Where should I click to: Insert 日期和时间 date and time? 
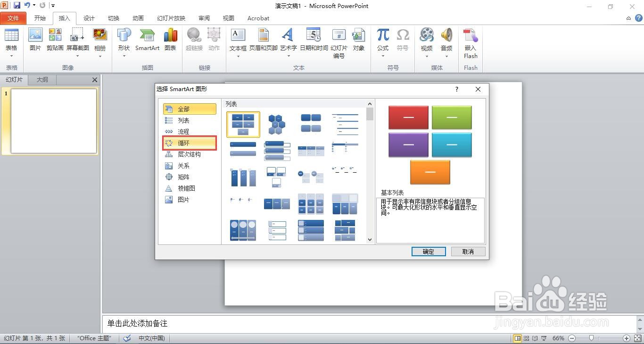[314, 40]
